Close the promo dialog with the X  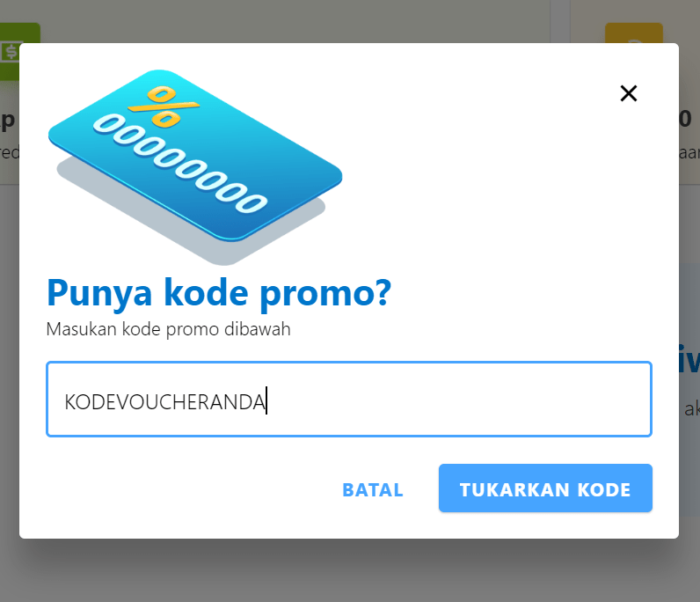click(x=628, y=93)
